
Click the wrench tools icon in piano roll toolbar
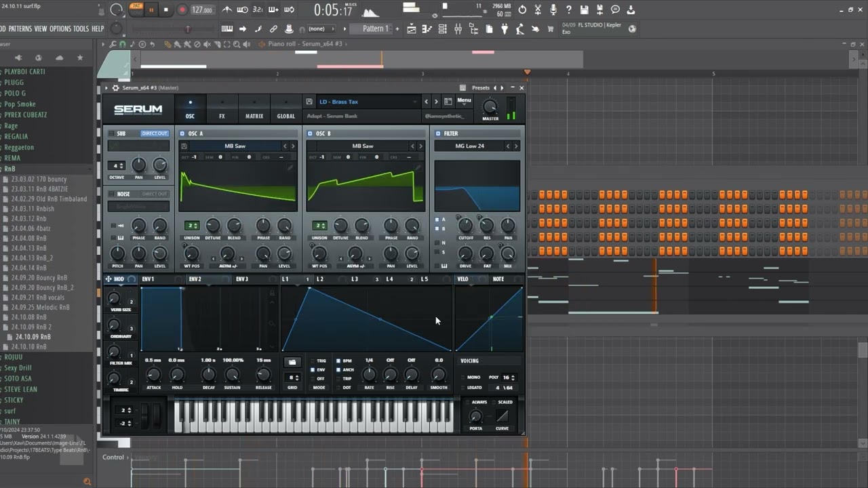coord(113,44)
